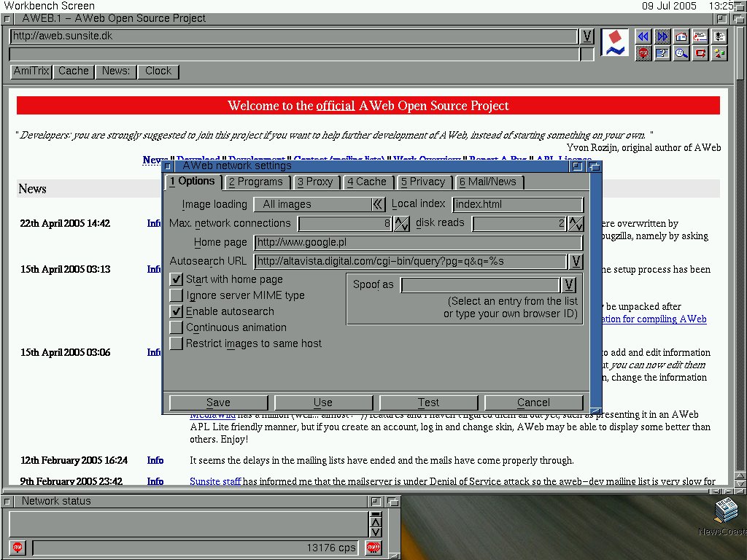Viewport: 747px width, 560px height.
Task: Open the 3 Proxy tab
Action: [315, 182]
